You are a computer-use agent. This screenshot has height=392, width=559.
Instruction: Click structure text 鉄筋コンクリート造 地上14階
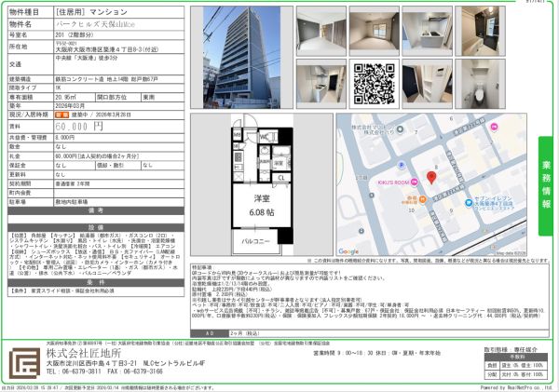(106, 79)
